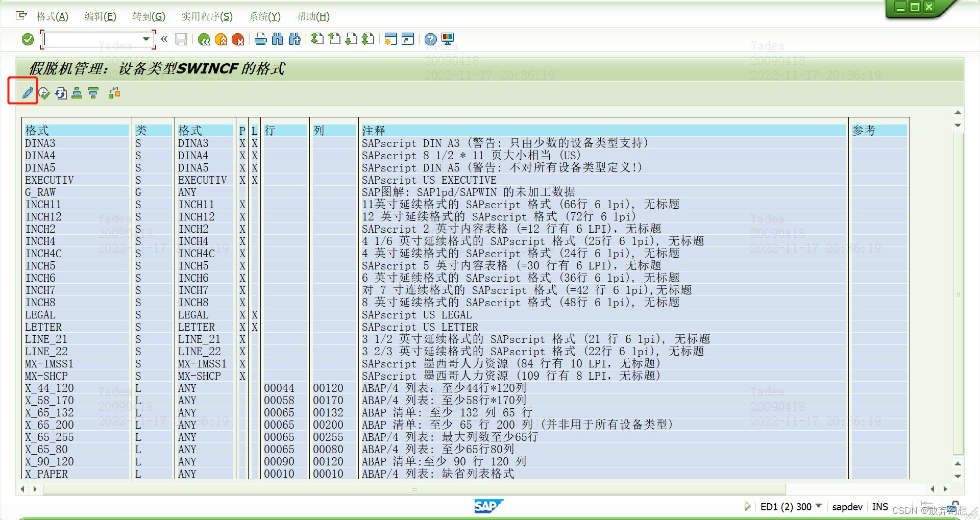Cancel with the red X icon

click(238, 39)
